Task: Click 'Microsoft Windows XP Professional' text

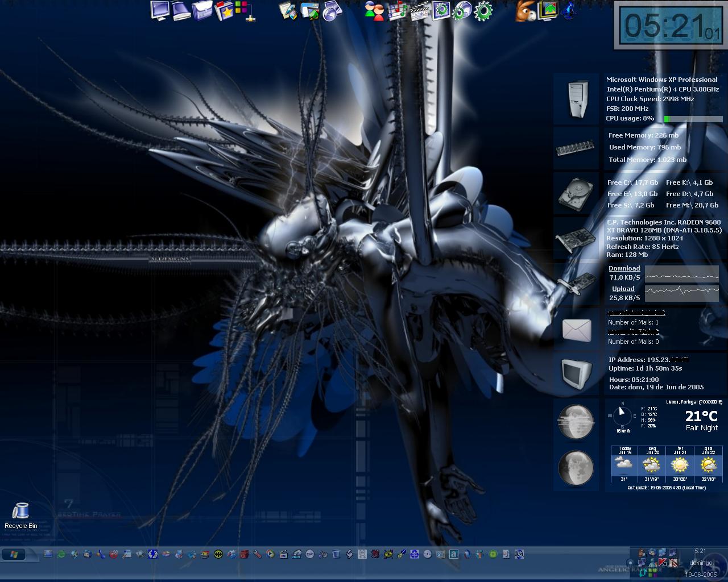Action: coord(661,80)
